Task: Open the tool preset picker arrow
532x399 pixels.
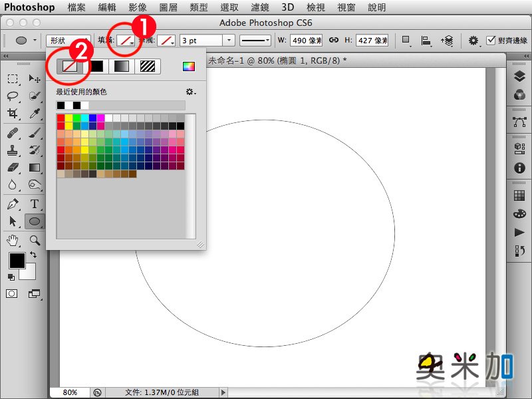Action: click(x=35, y=40)
